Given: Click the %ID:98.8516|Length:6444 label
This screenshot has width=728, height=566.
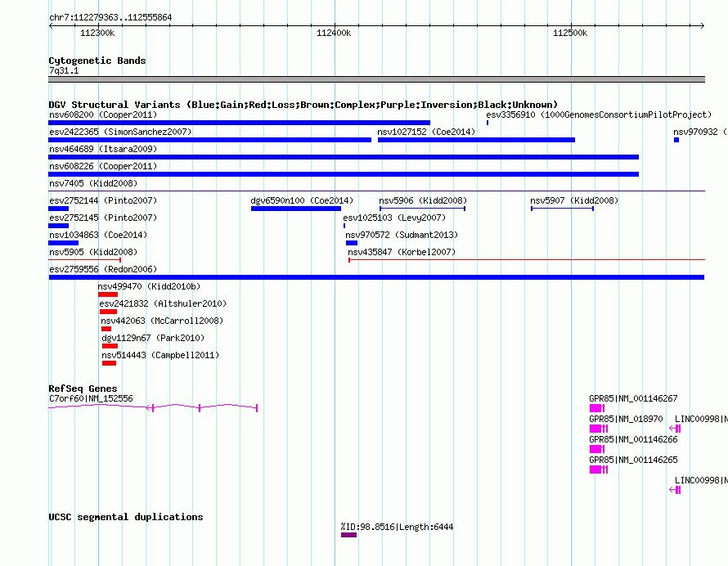Looking at the screenshot, I should [397, 527].
